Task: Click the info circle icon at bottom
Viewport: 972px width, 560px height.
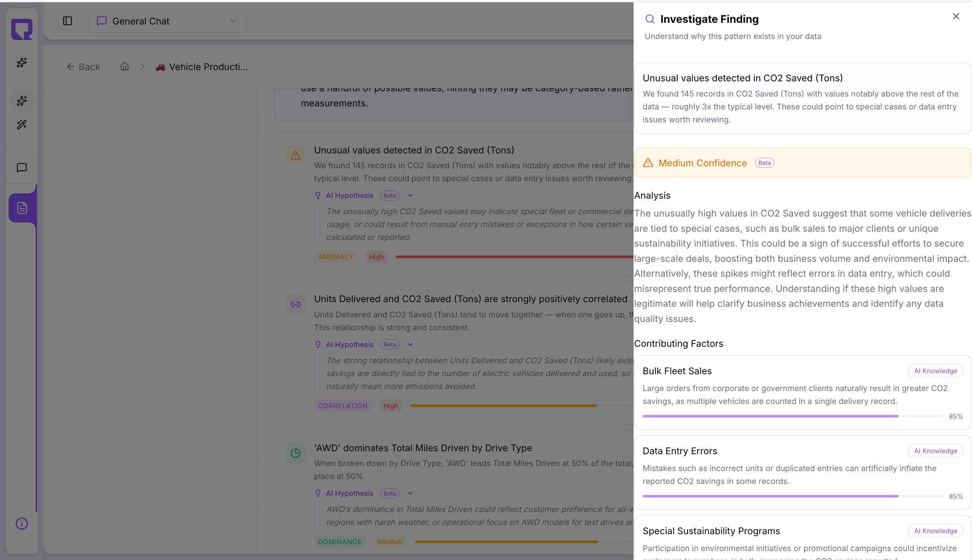Action: pyautogui.click(x=21, y=523)
